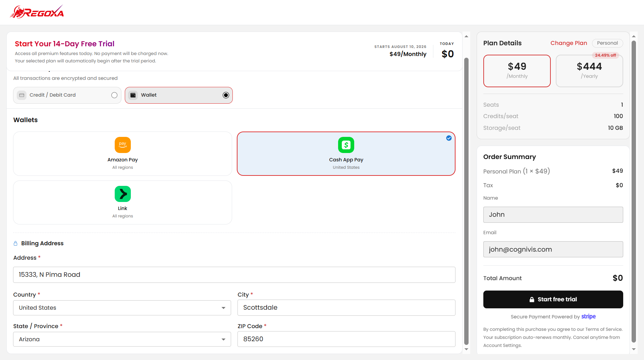This screenshot has height=360, width=644.
Task: Click the payment form scroll-down arrow
Action: [466, 349]
